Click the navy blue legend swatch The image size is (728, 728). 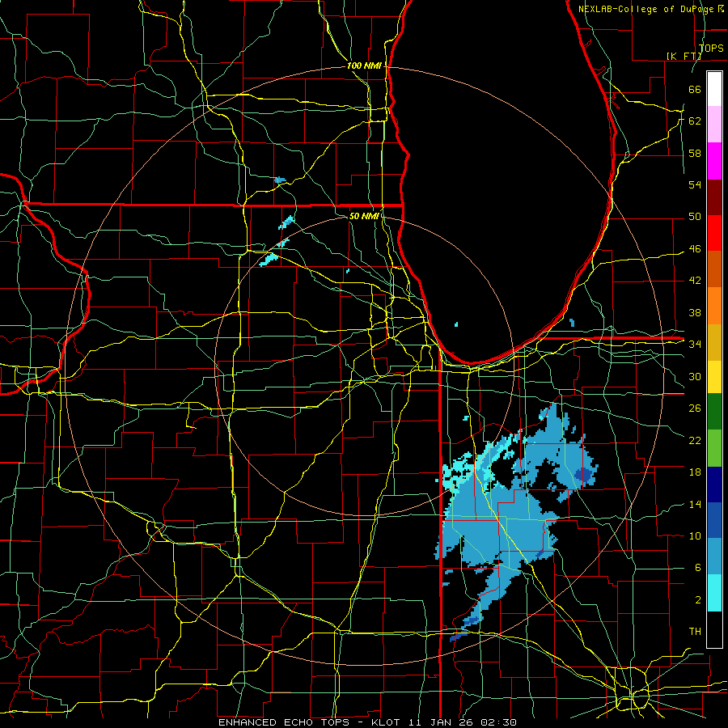coord(714,485)
